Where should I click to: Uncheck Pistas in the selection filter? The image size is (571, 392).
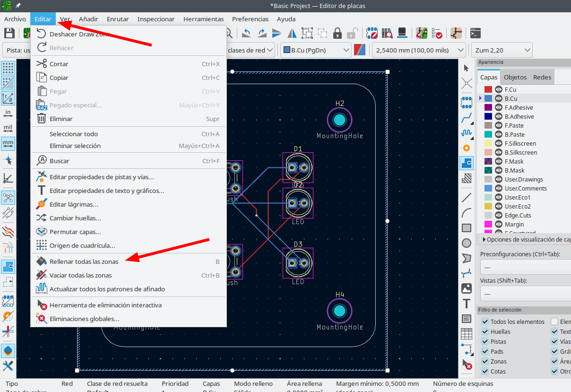coord(485,341)
